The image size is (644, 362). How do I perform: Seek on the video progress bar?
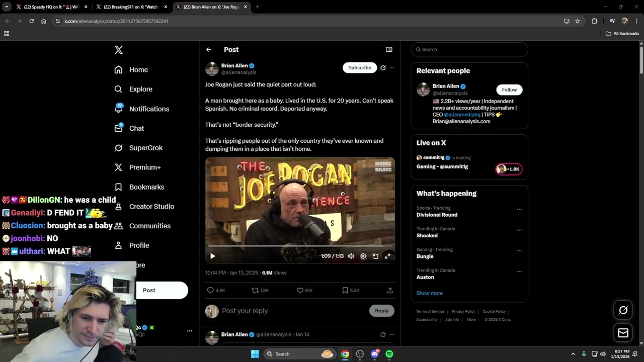pos(300,246)
